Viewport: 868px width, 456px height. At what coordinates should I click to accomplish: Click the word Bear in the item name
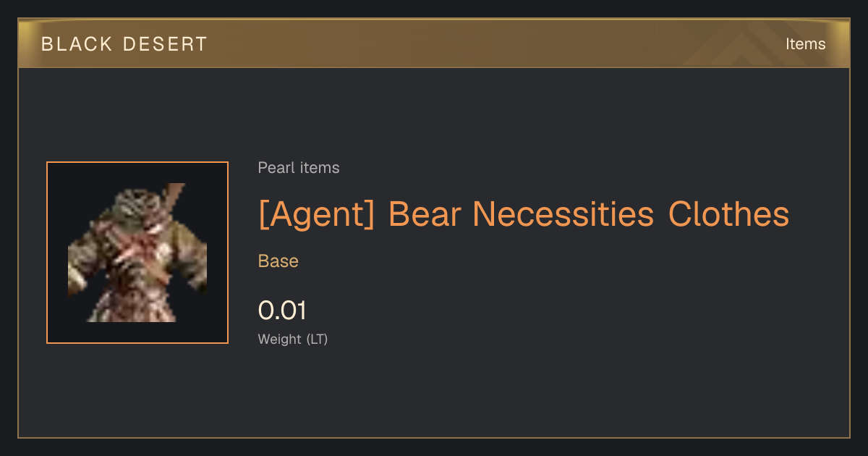coord(424,214)
